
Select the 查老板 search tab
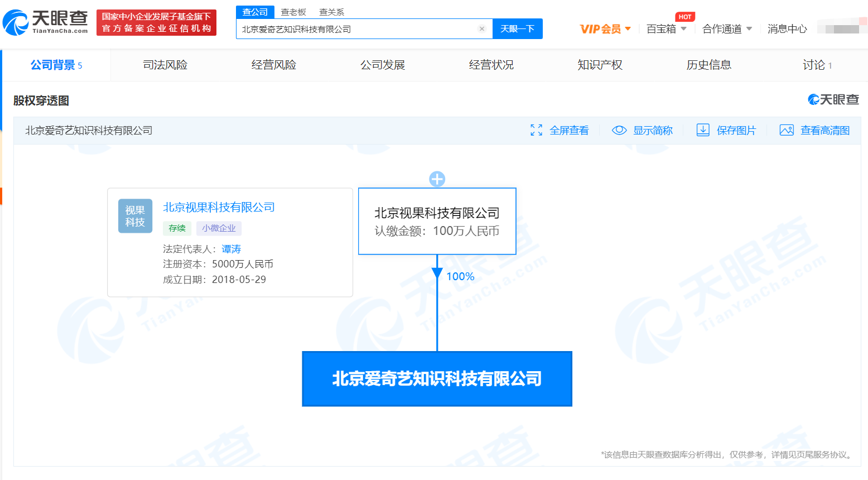293,12
